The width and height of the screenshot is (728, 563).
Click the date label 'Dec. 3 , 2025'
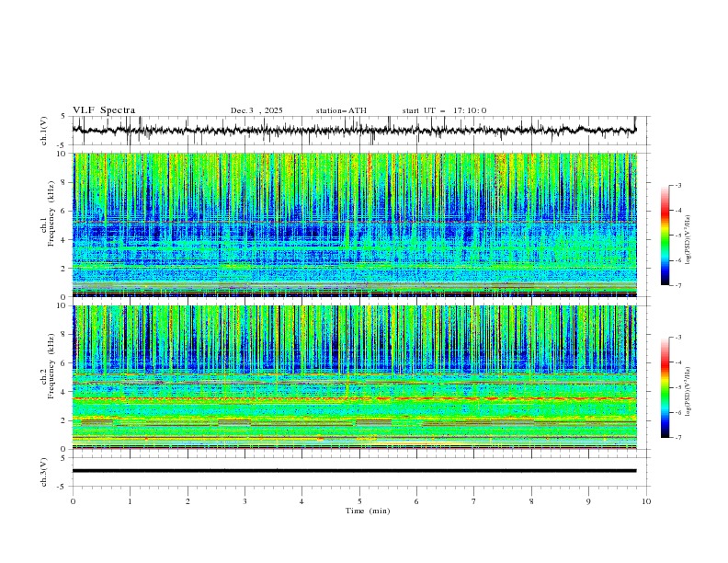tap(256, 110)
